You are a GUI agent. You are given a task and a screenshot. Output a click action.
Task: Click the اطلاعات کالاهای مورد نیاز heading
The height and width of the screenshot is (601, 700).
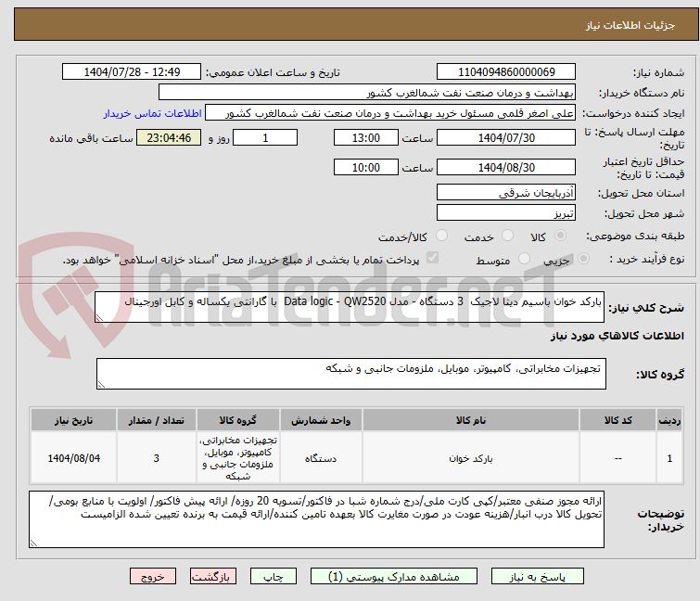pos(617,336)
